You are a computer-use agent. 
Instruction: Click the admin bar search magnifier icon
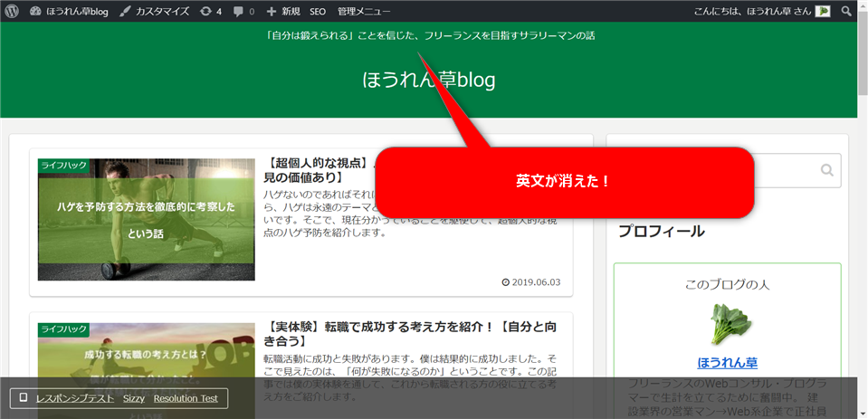(x=846, y=11)
